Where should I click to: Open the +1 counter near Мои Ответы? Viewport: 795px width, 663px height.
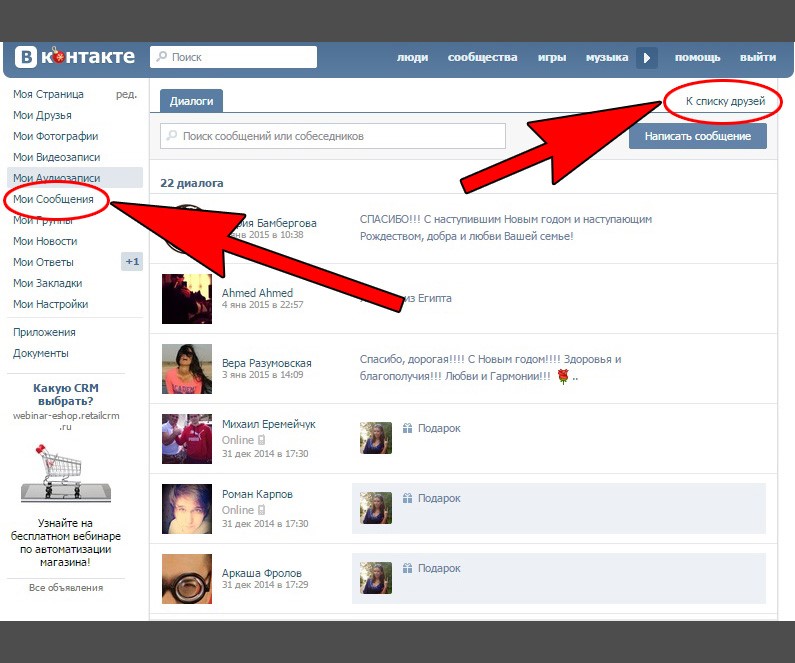132,262
